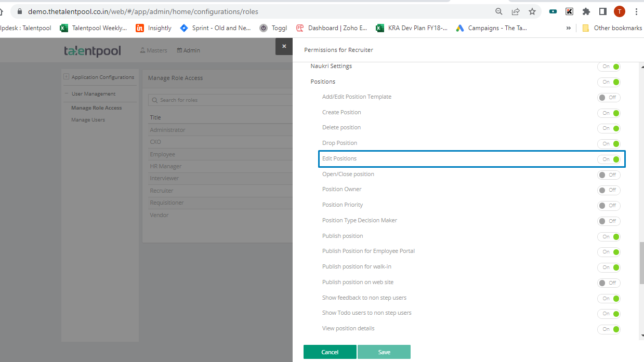Screen dimensions: 644x362
Task: Toggle Naukri Settings permission
Action: pos(609,66)
